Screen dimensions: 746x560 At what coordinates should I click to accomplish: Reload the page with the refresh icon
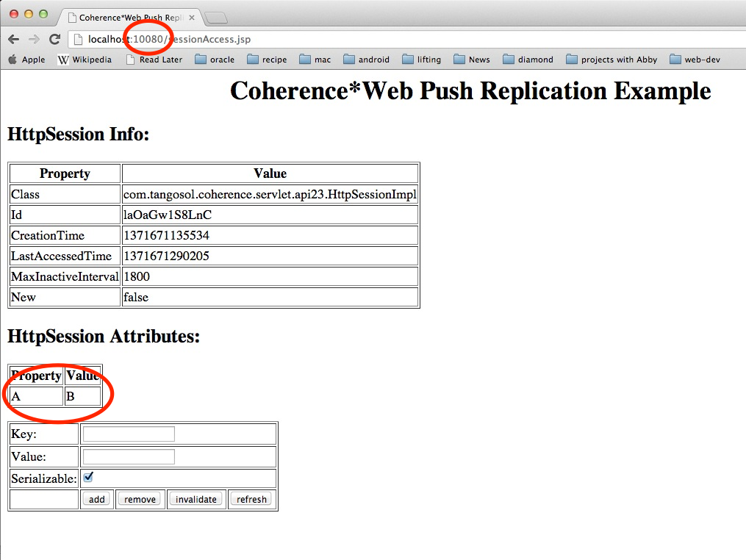coord(54,40)
